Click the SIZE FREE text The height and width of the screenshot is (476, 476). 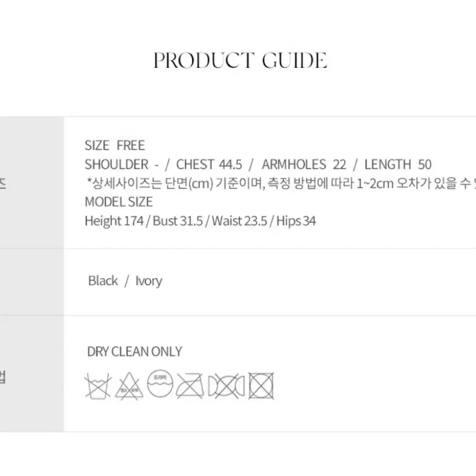pos(115,146)
